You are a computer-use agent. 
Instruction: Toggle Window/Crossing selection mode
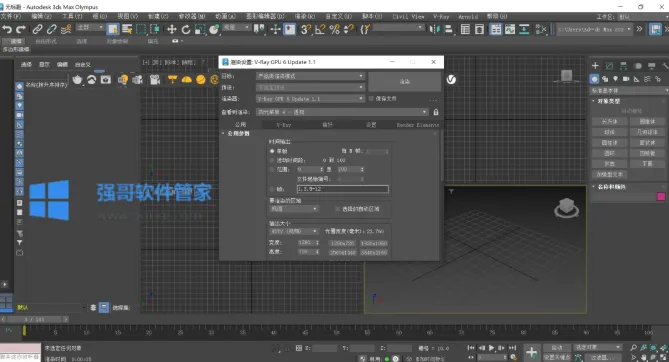(155, 29)
